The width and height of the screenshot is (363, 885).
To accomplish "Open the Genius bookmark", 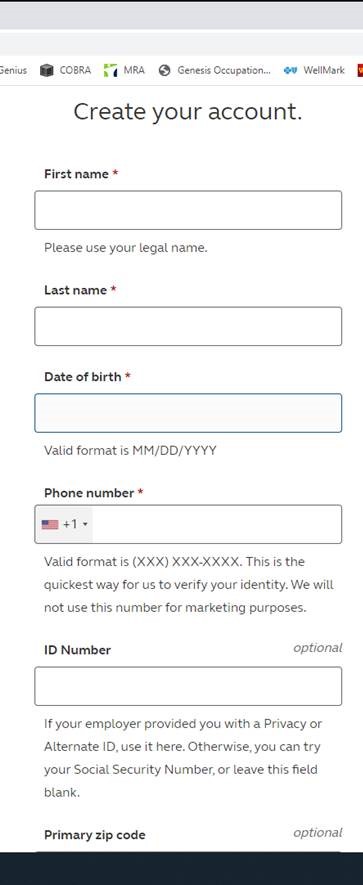I will pos(13,71).
